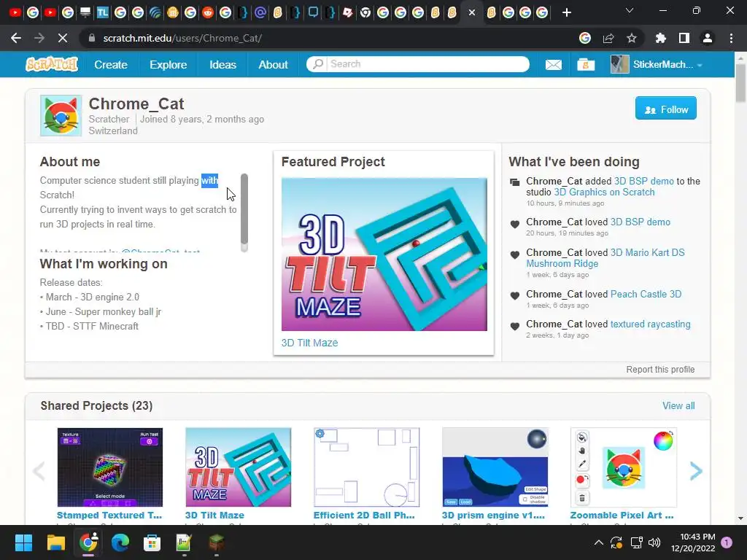Open Ideas menu item
Viewport: 747px width, 560px height.
[x=223, y=64]
